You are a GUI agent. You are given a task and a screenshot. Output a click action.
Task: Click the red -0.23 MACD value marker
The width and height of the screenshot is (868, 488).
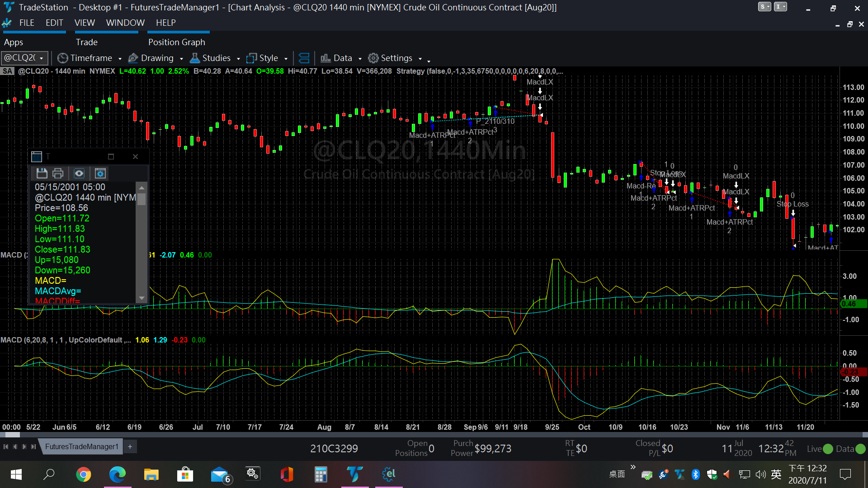click(x=853, y=372)
